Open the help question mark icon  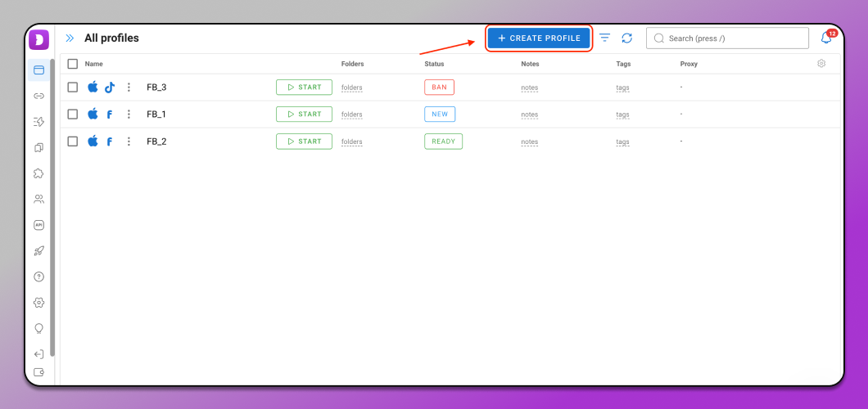click(38, 277)
